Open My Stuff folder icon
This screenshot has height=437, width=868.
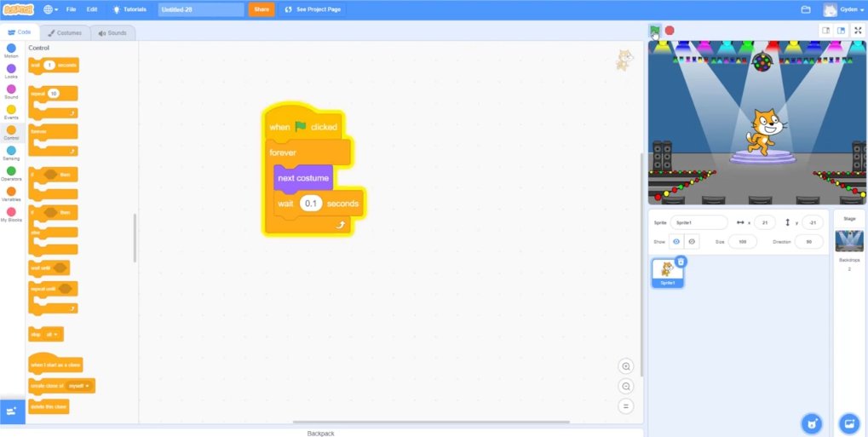[806, 9]
